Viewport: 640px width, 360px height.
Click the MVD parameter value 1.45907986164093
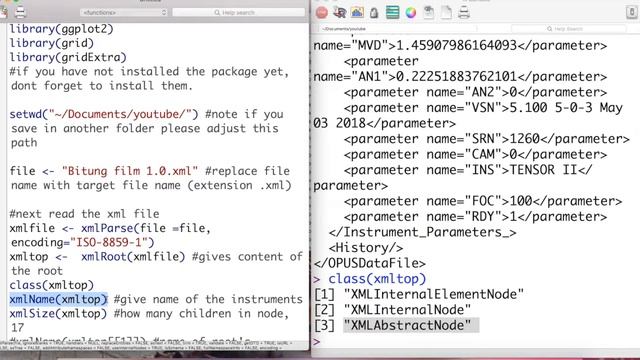click(x=456, y=45)
